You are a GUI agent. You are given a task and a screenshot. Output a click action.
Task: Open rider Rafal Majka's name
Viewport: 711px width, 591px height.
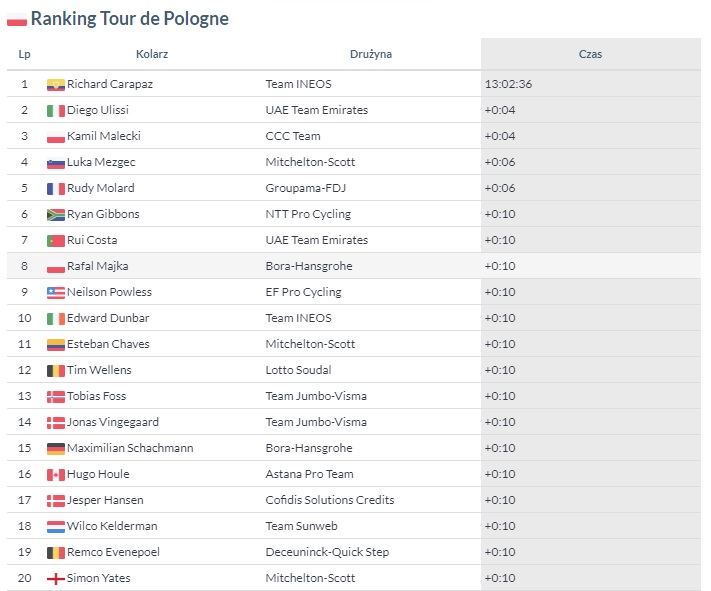click(x=97, y=266)
